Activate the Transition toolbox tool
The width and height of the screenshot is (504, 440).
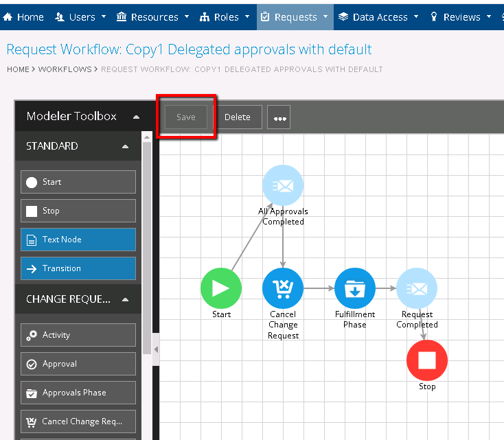pos(78,268)
